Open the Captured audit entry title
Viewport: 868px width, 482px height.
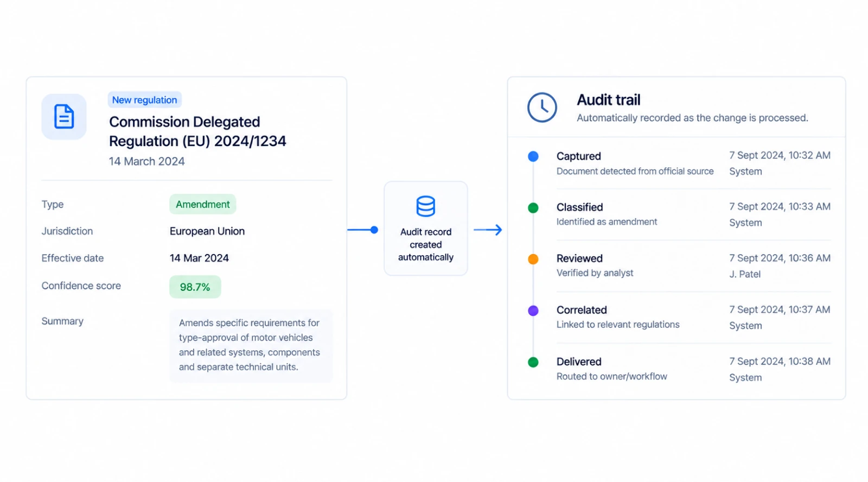pos(579,156)
